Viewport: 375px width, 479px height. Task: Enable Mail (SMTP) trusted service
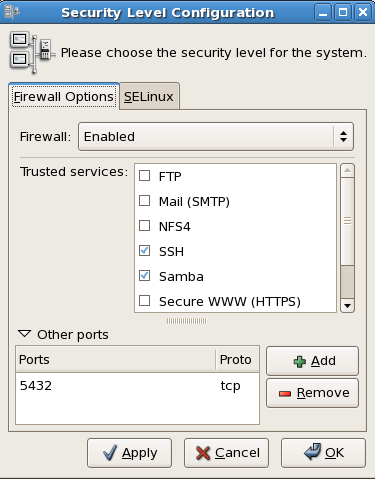click(144, 201)
